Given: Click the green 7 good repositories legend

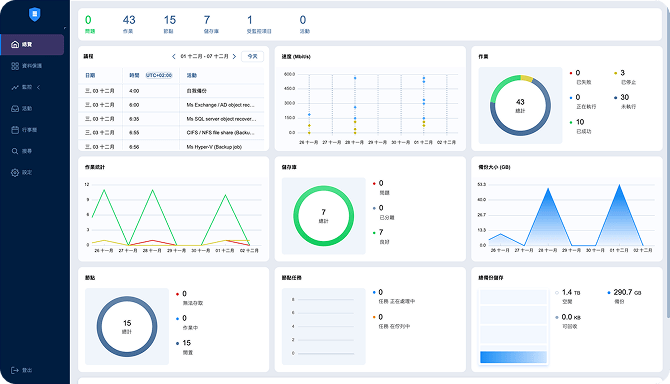Looking at the screenshot, I should point(381,237).
